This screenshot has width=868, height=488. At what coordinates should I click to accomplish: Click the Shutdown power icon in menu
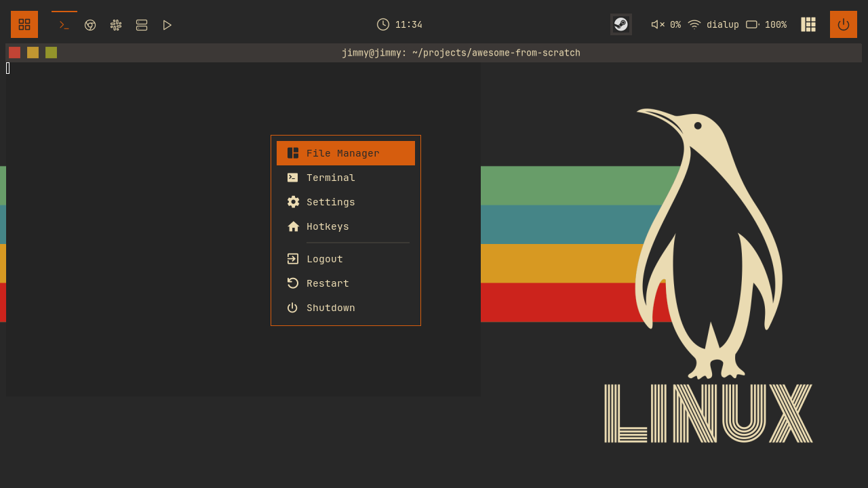293,308
